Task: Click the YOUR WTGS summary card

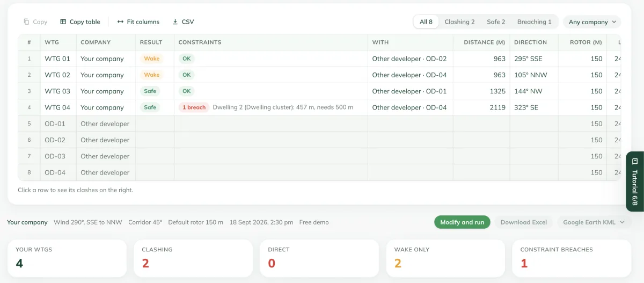Action: coord(67,258)
